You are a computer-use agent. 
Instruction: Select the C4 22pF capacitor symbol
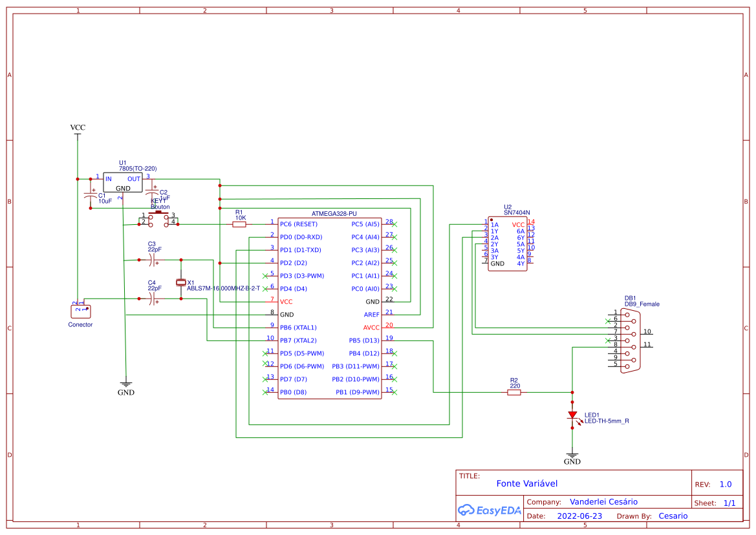pos(153,299)
